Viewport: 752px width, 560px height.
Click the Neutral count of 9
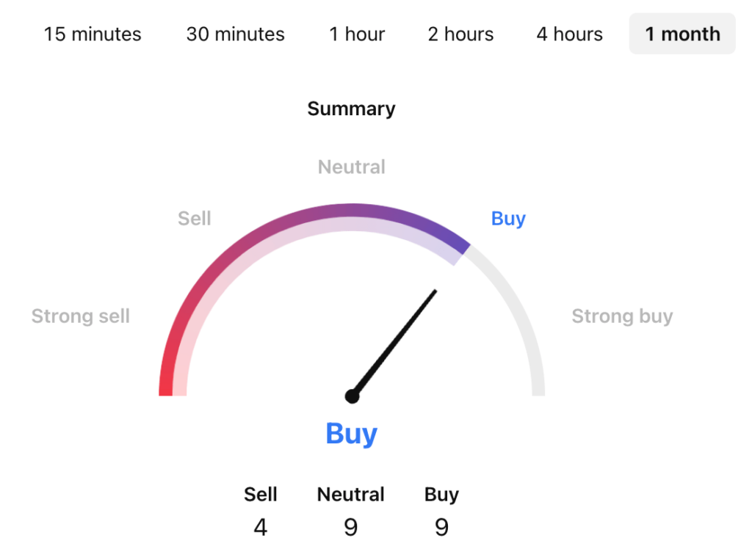[351, 527]
